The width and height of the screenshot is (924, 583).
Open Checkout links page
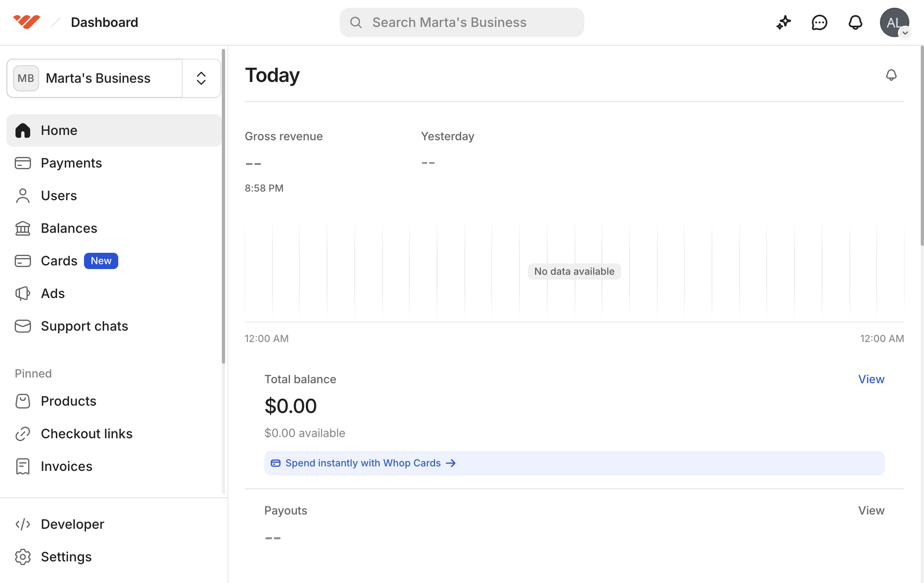(114, 434)
